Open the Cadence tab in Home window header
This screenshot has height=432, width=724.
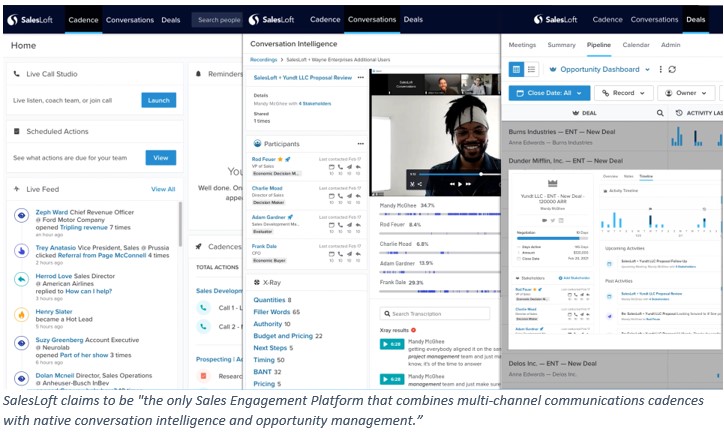click(x=83, y=20)
